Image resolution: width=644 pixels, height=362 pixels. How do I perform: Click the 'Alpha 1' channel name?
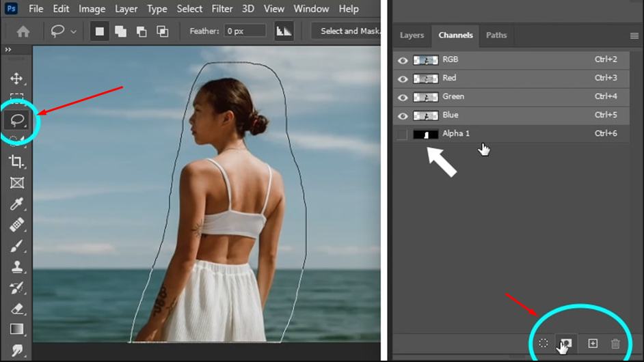point(456,133)
